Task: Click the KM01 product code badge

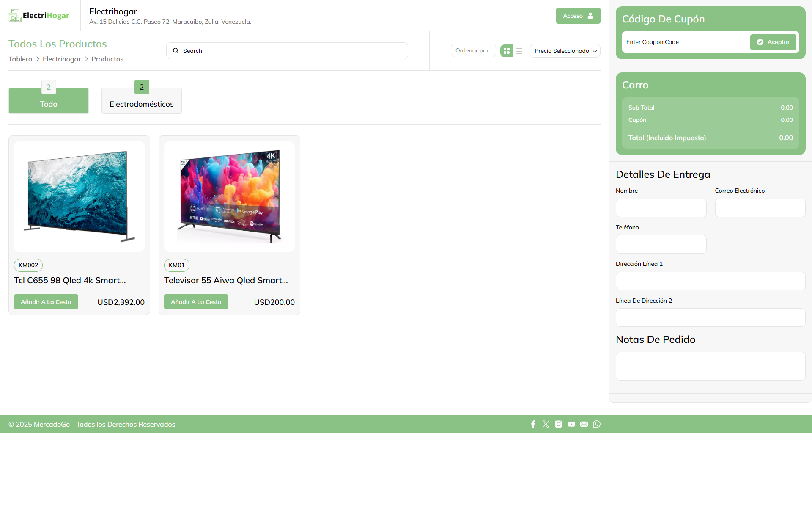Action: point(177,265)
